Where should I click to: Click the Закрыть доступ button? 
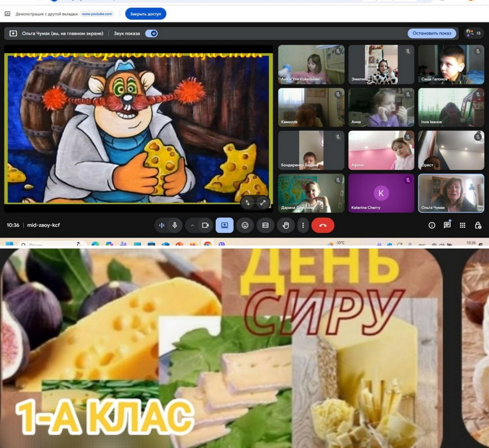[145, 13]
